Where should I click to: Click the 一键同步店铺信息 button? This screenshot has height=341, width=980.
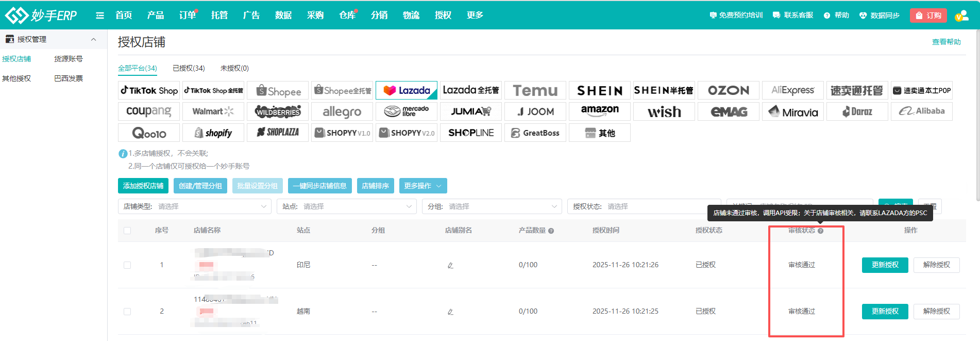[320, 186]
